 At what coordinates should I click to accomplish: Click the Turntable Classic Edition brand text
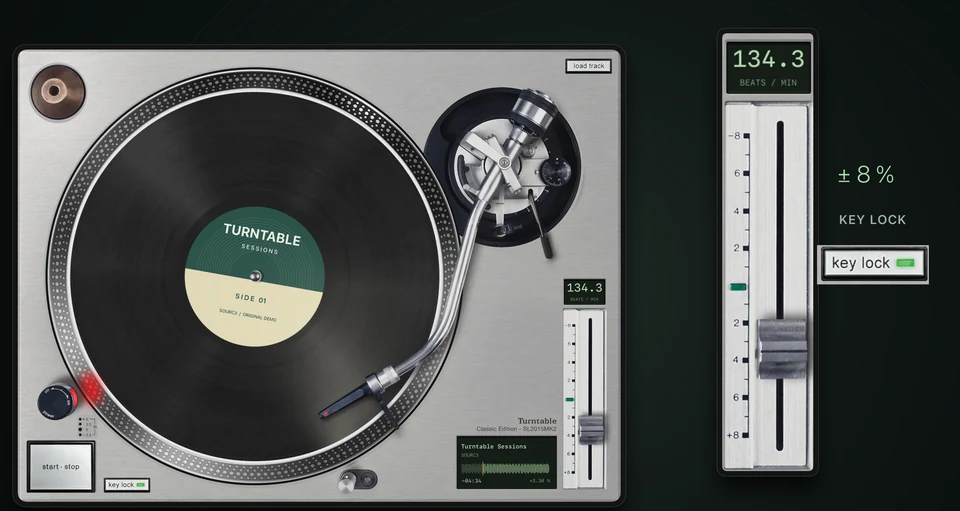pyautogui.click(x=517, y=425)
